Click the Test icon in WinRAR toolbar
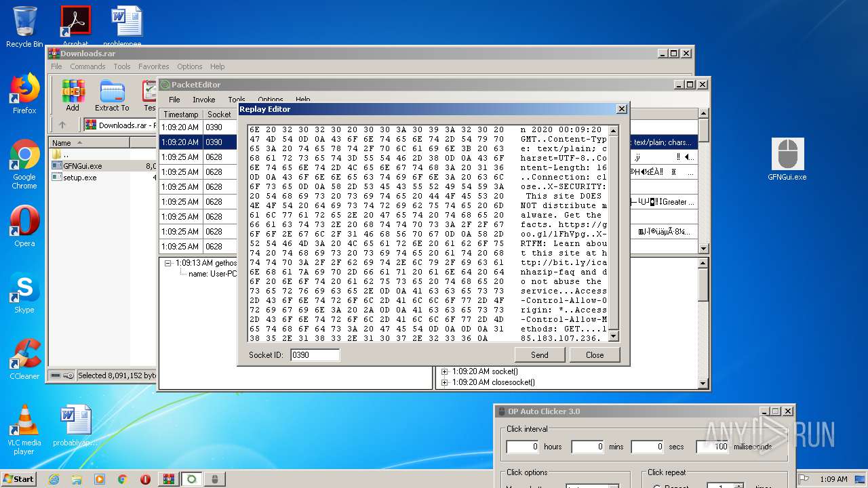Image resolution: width=868 pixels, height=488 pixels. tap(150, 96)
